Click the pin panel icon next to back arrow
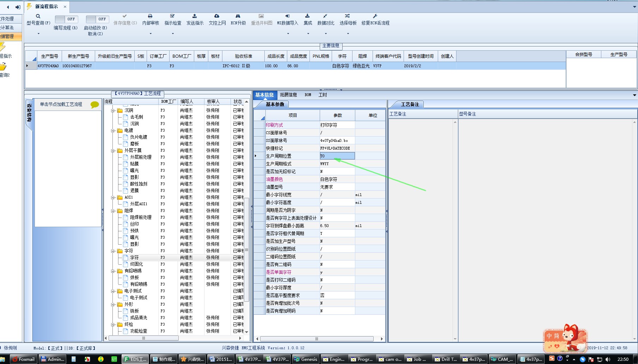Screen dimensions: 638x364 [x=18, y=7]
